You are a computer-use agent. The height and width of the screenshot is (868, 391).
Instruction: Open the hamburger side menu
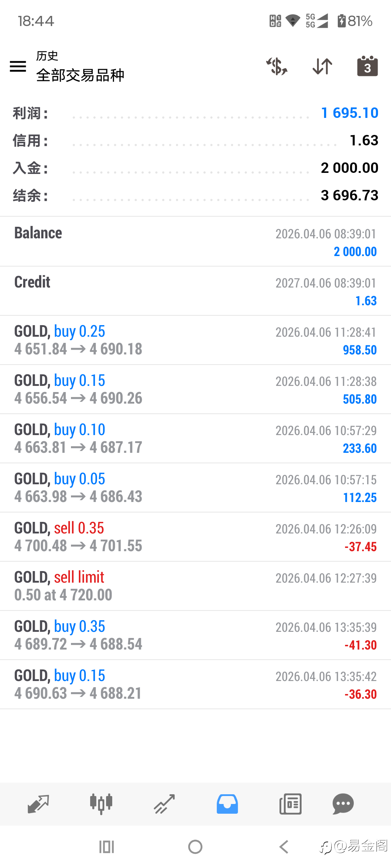click(x=18, y=67)
